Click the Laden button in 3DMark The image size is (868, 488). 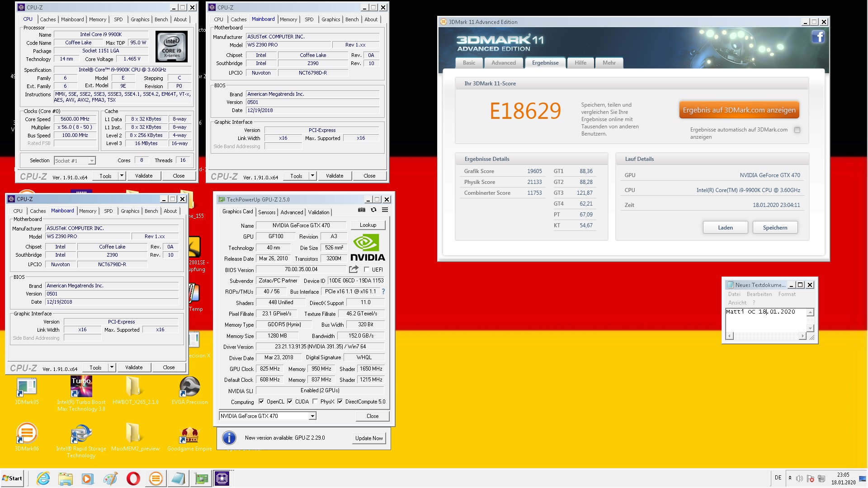coord(725,227)
